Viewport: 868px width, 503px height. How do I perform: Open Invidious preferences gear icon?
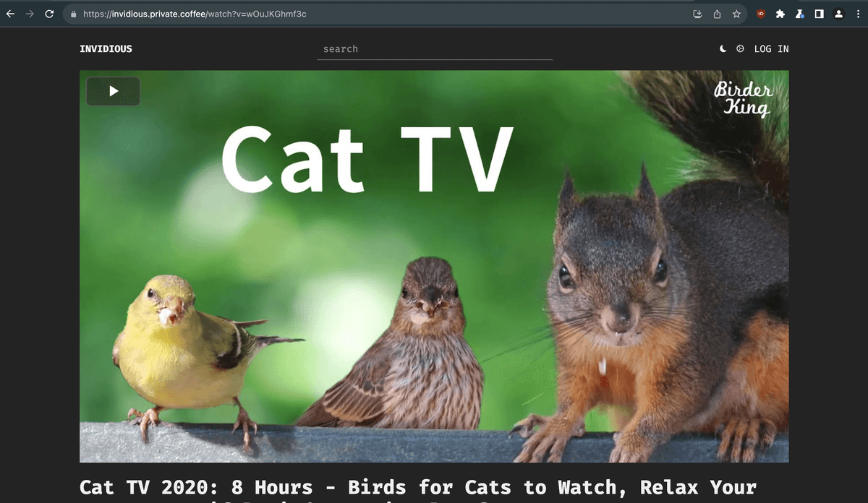coord(740,49)
